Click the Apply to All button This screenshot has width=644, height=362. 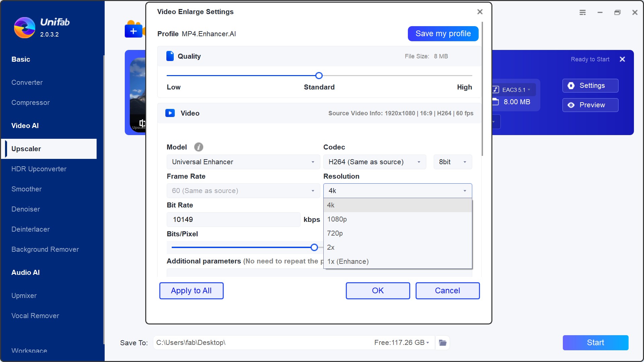[191, 291]
